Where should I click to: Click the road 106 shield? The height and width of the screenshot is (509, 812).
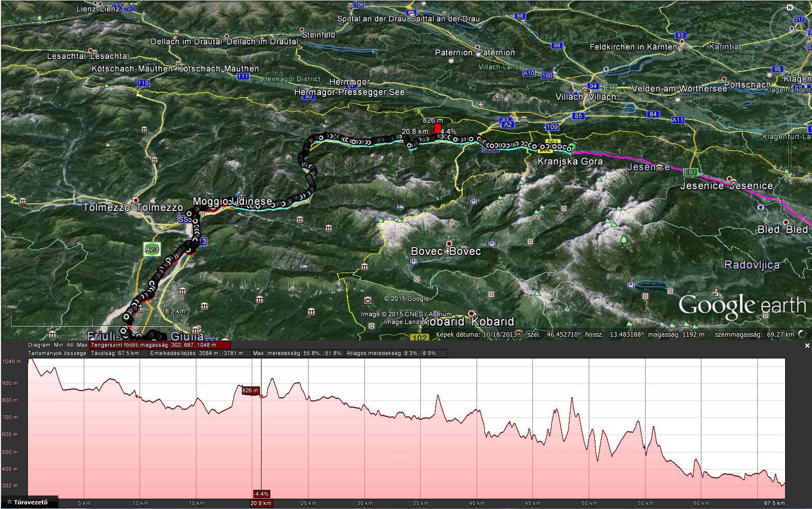[x=359, y=5]
